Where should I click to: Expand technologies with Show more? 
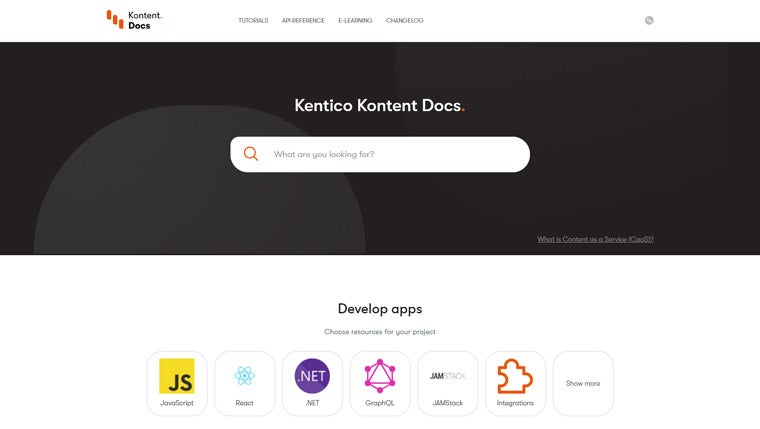click(x=583, y=383)
